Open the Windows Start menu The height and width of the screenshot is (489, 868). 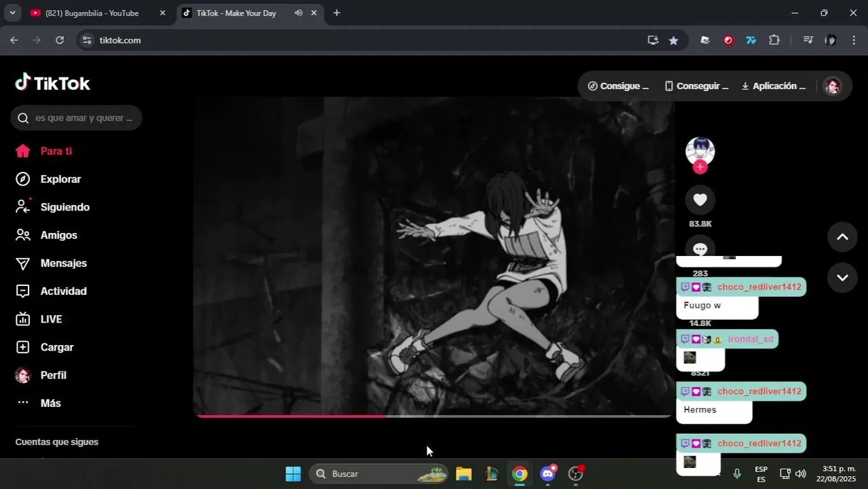(x=293, y=474)
